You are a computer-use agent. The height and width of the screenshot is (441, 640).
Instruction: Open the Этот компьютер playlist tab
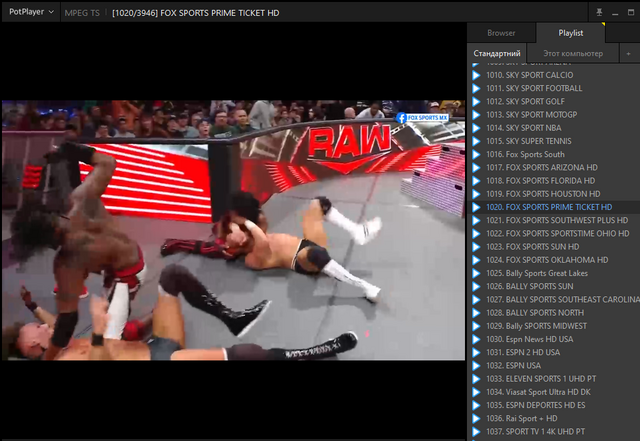point(573,53)
